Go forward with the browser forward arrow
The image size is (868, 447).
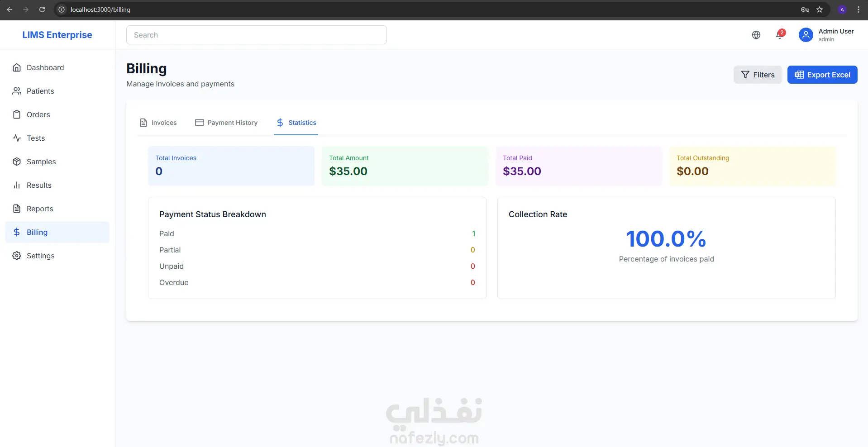[x=26, y=10]
